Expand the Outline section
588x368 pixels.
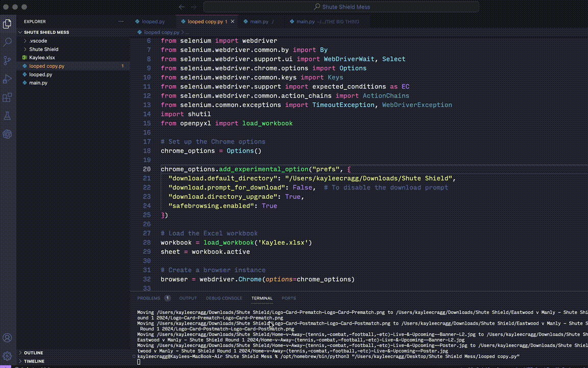(33, 353)
